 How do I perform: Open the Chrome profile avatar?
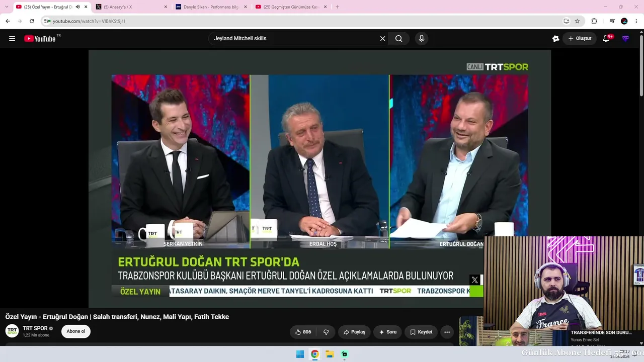(x=624, y=21)
